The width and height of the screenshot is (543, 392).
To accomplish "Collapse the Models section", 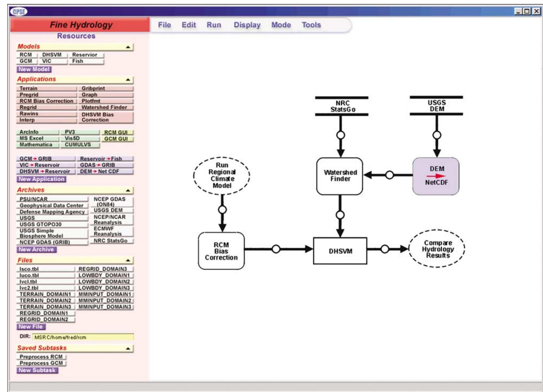I will 128,47.
